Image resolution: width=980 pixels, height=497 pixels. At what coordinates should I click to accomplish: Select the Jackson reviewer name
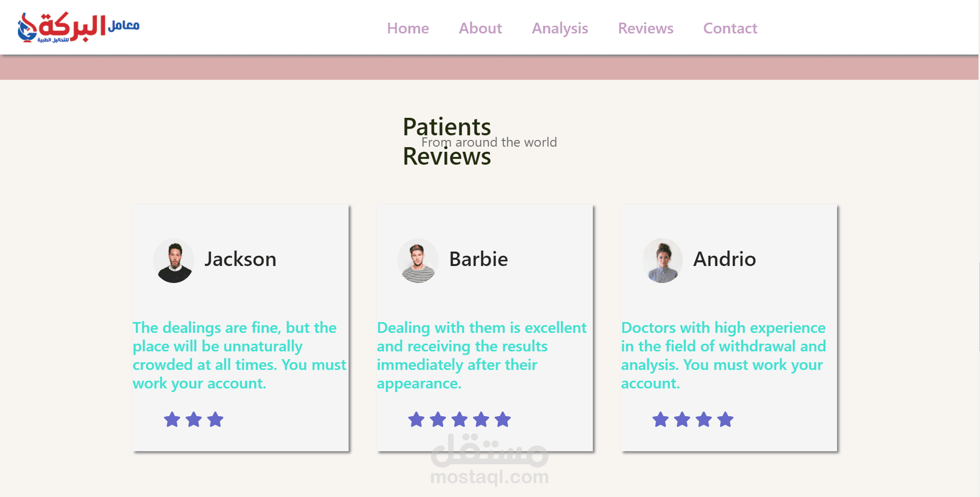click(x=240, y=259)
